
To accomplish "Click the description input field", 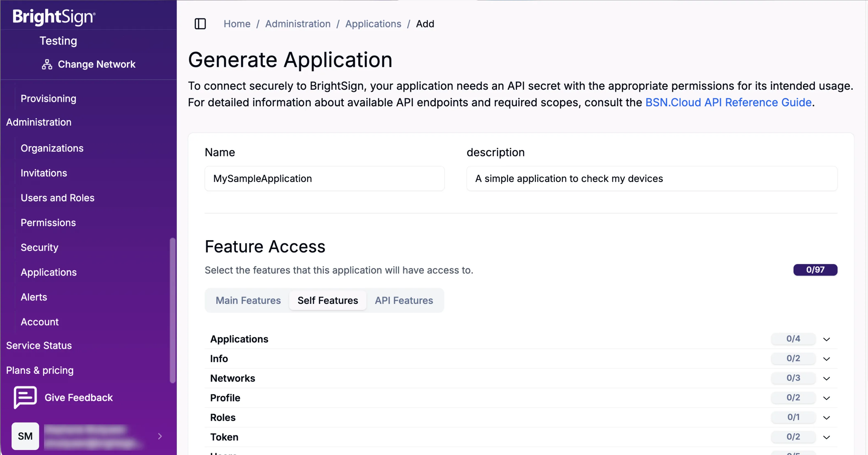I will point(652,178).
